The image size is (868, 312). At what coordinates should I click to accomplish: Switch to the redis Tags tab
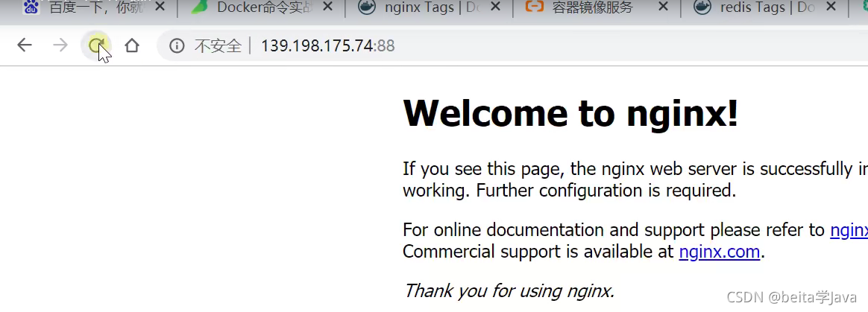click(765, 7)
